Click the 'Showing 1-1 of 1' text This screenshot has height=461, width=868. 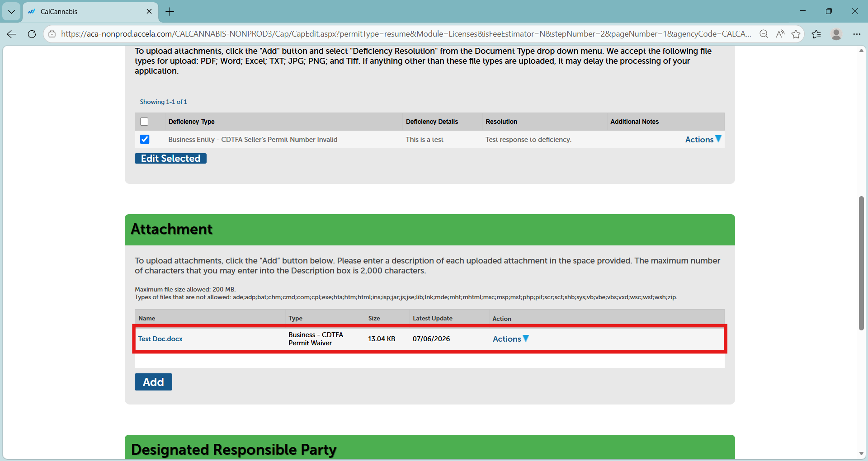[x=163, y=102]
